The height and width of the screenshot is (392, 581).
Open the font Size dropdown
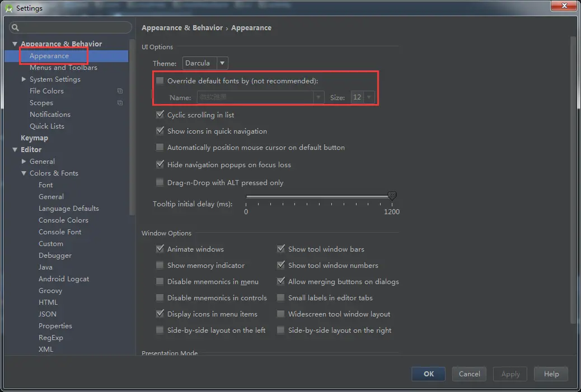pos(363,97)
